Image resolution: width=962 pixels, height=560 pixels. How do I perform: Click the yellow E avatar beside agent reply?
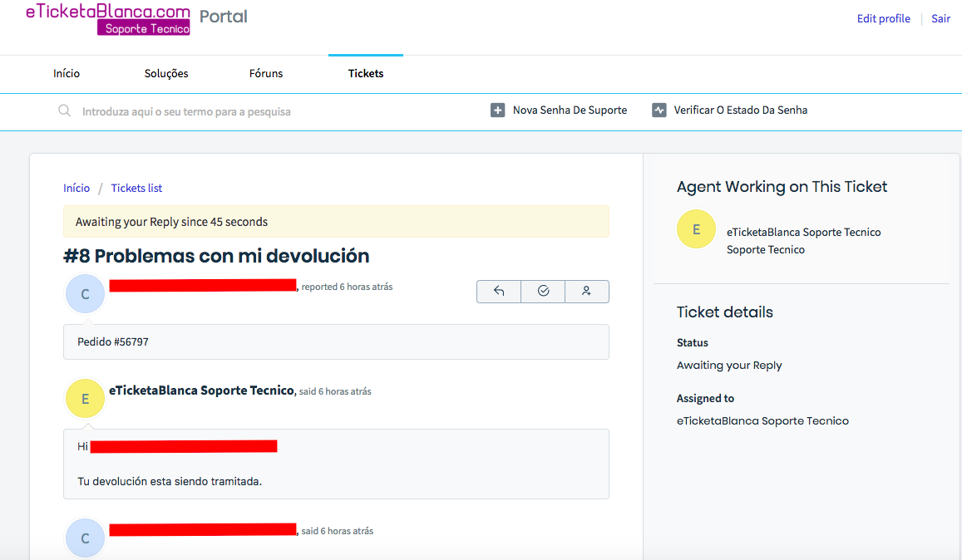coord(86,399)
